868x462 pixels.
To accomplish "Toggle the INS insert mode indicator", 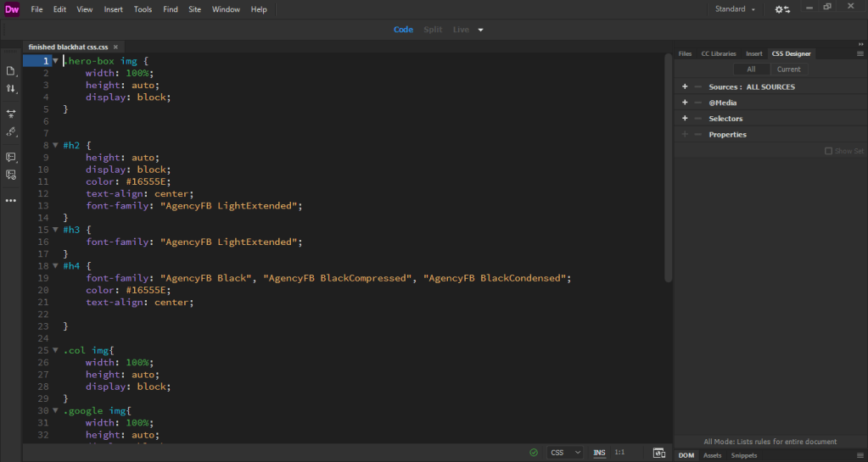I will (x=599, y=453).
